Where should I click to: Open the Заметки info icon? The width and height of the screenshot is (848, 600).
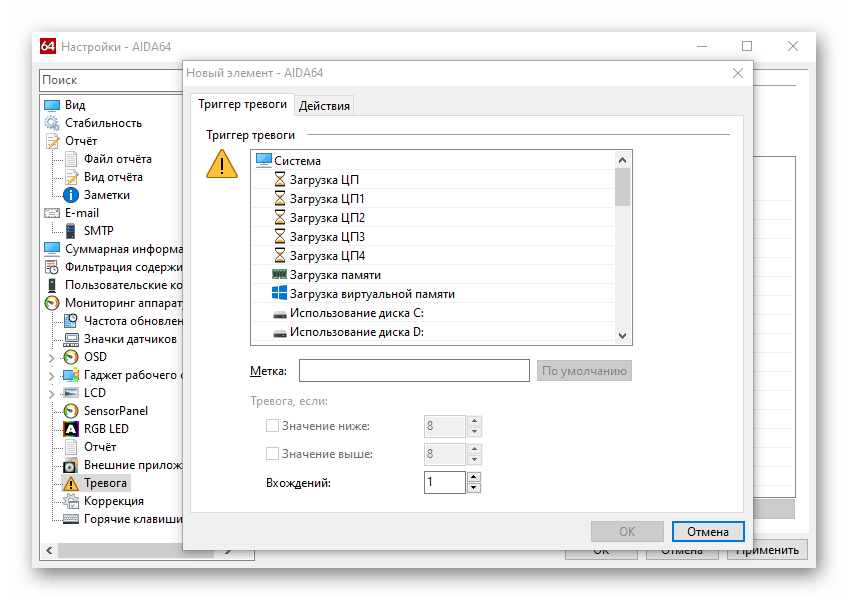(x=71, y=195)
